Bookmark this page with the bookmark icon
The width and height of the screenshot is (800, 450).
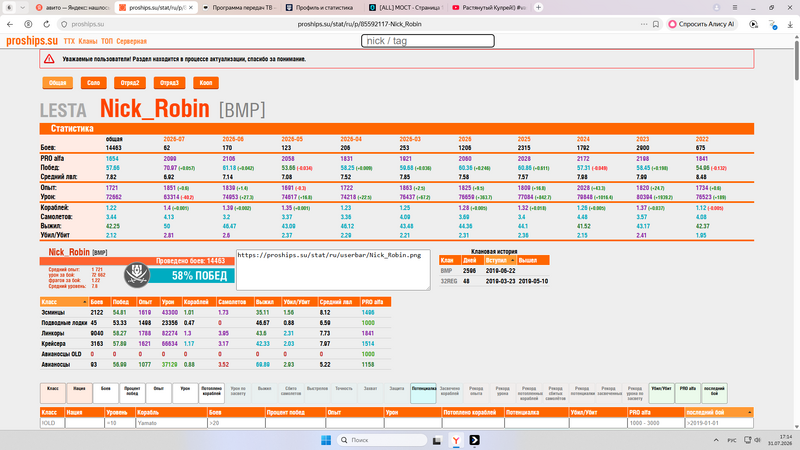656,24
